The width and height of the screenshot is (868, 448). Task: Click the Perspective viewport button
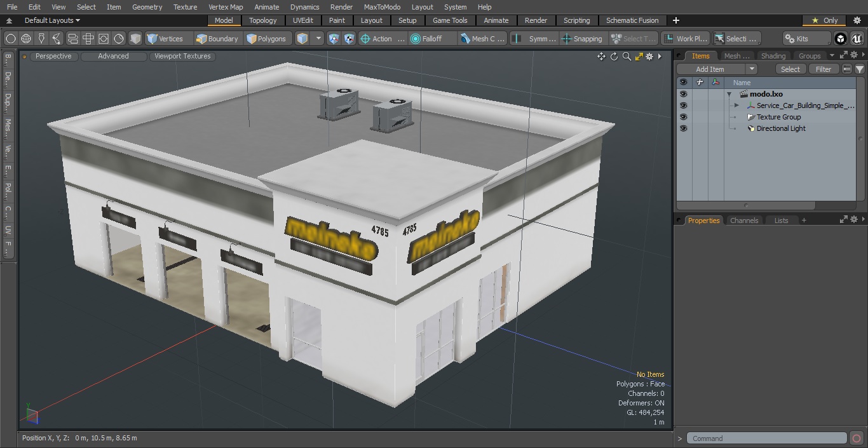click(53, 56)
